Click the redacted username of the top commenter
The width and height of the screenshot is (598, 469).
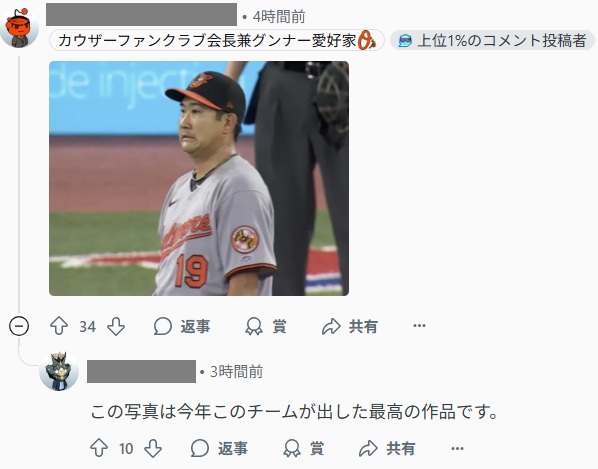[141, 14]
